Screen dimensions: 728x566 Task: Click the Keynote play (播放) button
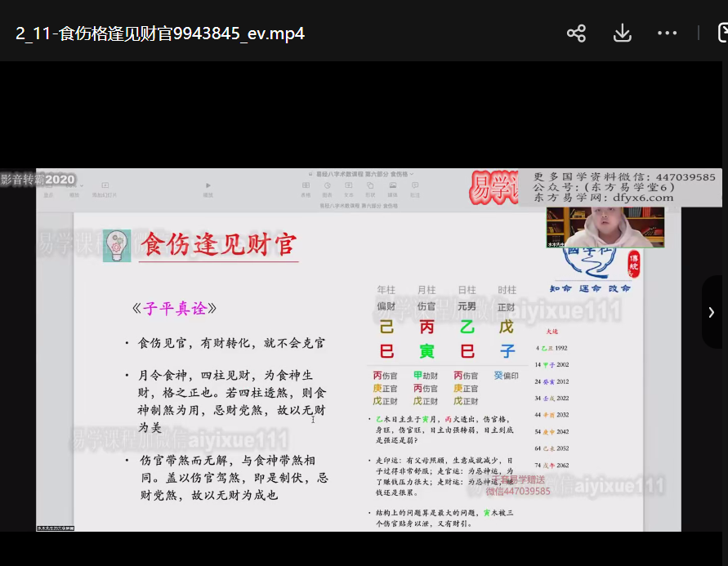coord(208,188)
